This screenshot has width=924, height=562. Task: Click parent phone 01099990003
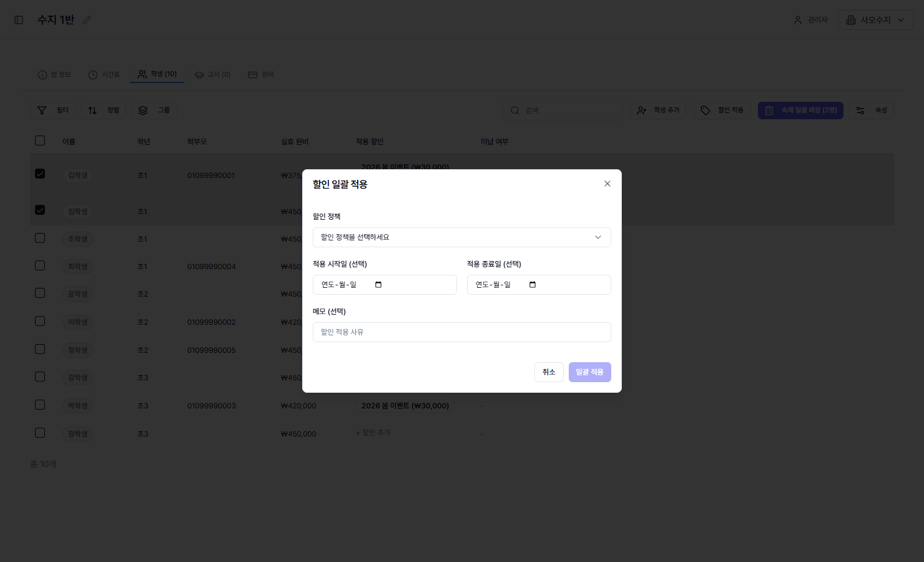coord(212,406)
